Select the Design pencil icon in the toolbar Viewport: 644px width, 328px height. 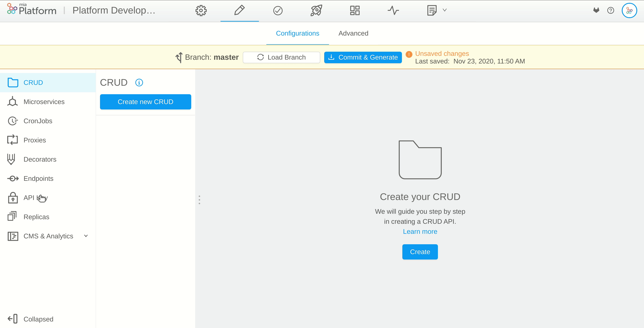239,10
